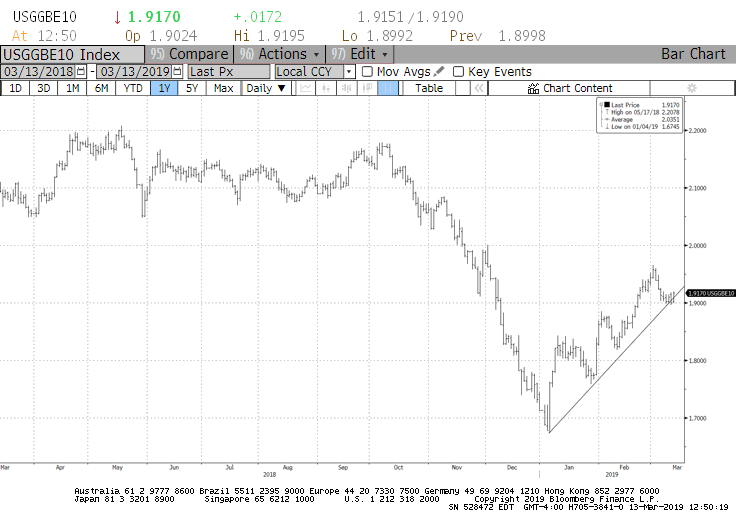The height and width of the screenshot is (530, 736).
Task: Open the start date calendar picker icon
Action: click(82, 72)
